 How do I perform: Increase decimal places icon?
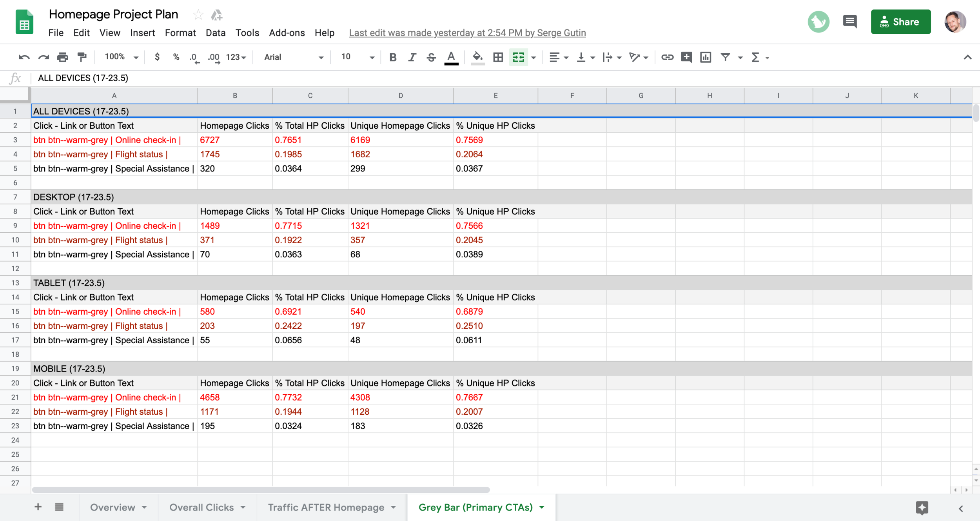214,58
